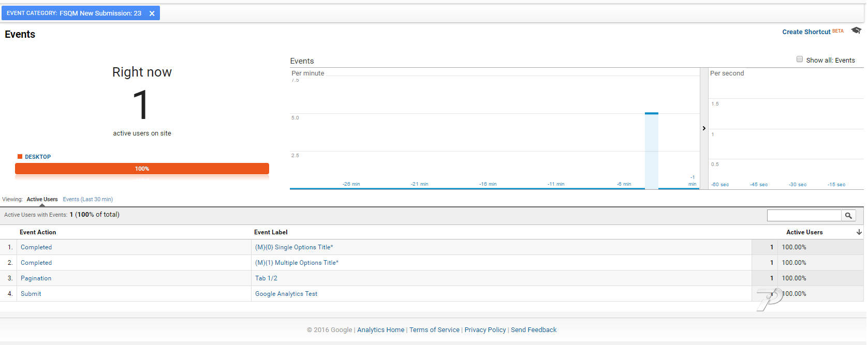Open the Privacy Policy footer link
The height and width of the screenshot is (345, 868).
(485, 330)
